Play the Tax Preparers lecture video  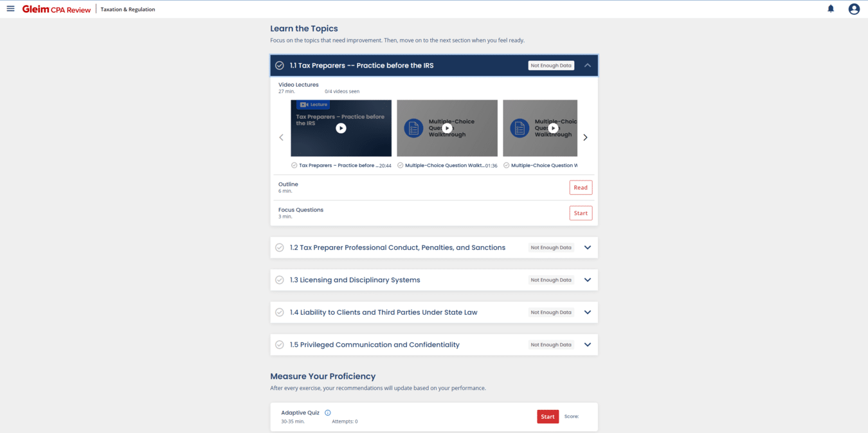pos(341,127)
